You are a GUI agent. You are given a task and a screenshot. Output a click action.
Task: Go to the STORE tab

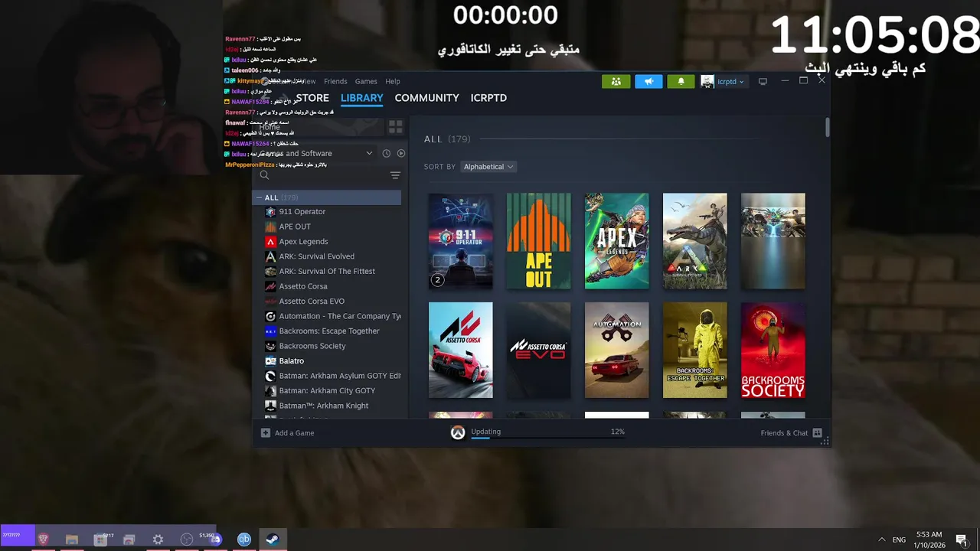pos(312,98)
